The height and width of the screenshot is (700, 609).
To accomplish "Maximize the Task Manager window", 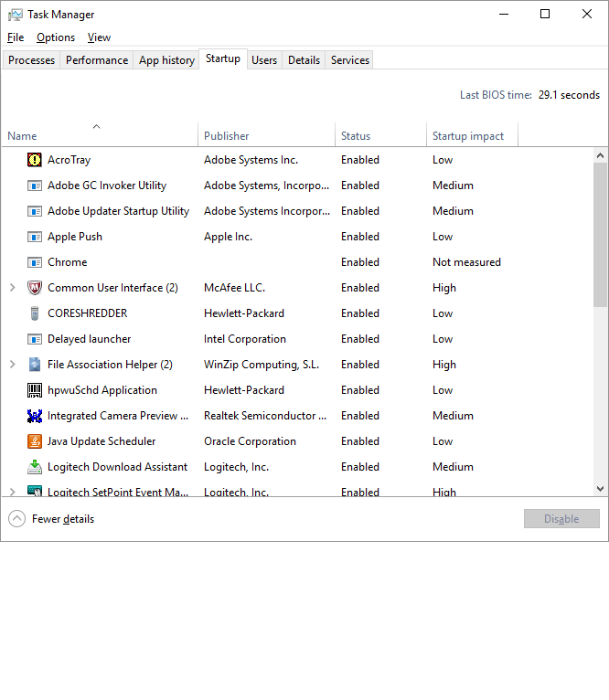I will pos(545,15).
